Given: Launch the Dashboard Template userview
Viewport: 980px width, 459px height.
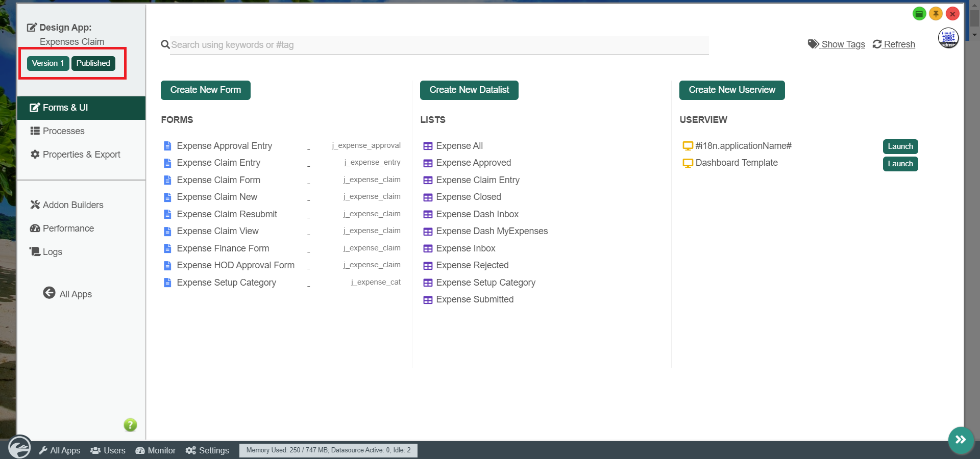Looking at the screenshot, I should 900,164.
